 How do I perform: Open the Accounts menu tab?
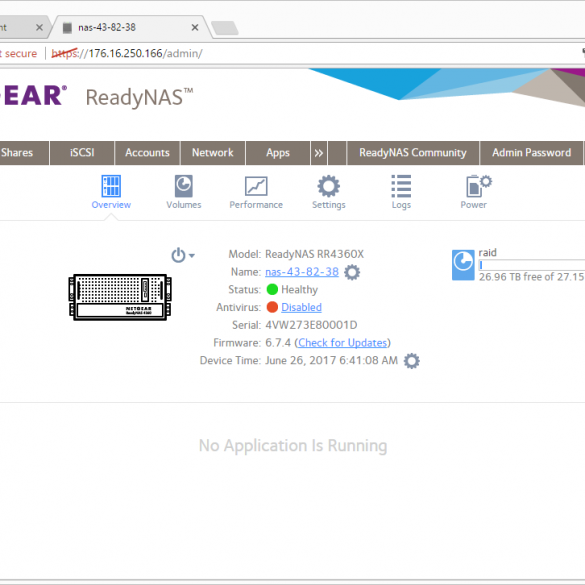(147, 153)
